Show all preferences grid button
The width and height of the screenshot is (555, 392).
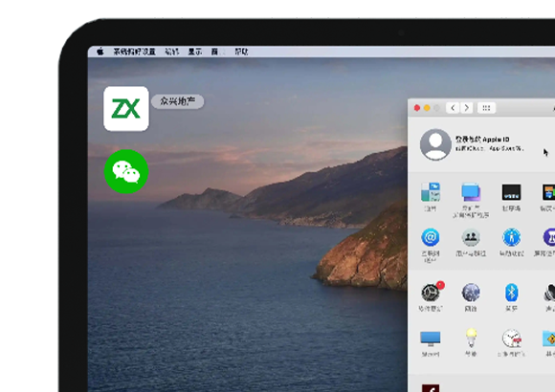[x=486, y=108]
